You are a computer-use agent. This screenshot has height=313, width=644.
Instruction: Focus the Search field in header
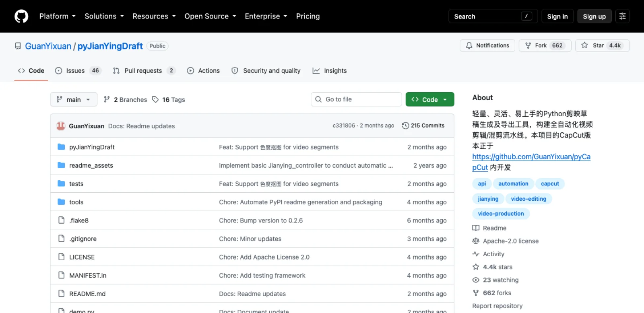(x=493, y=16)
